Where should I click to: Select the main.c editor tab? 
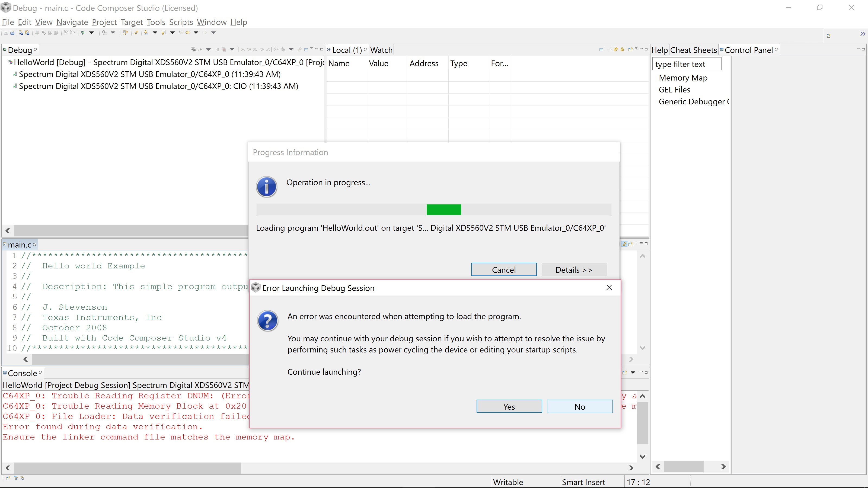tap(20, 245)
